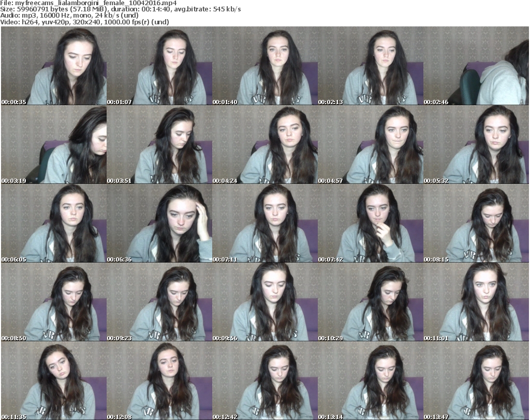Click the 00:13:47 video frame
The width and height of the screenshot is (530, 420).
coord(476,381)
